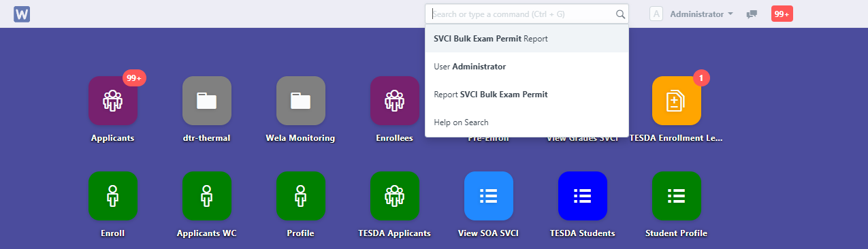Open the Student Profile list icon
The height and width of the screenshot is (249, 868).
tap(677, 196)
